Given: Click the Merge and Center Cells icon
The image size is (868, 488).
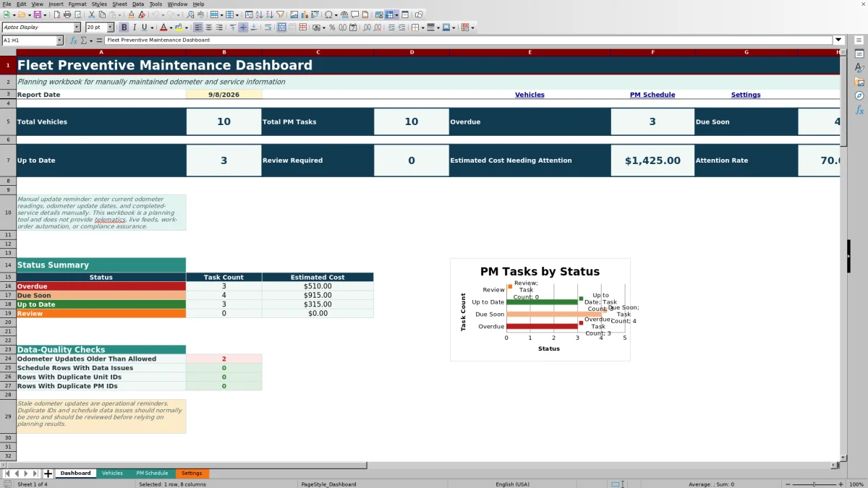Looking at the screenshot, I should pos(282,27).
